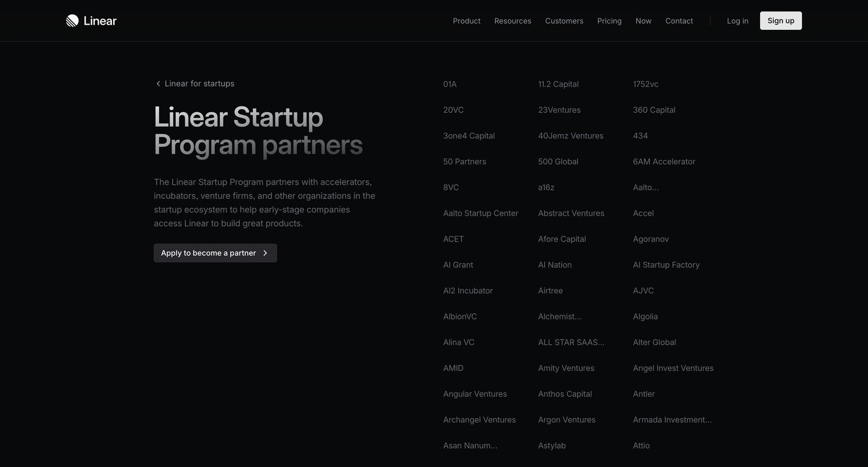Click the 8VC partner

[x=451, y=188]
